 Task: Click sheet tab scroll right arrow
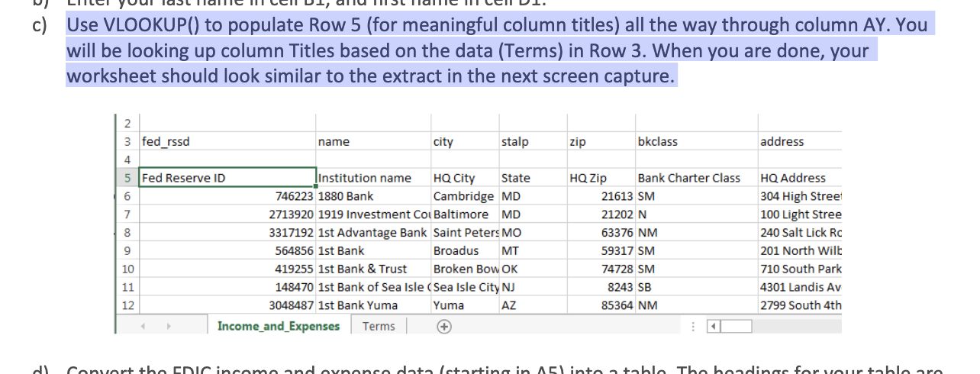coord(171,327)
